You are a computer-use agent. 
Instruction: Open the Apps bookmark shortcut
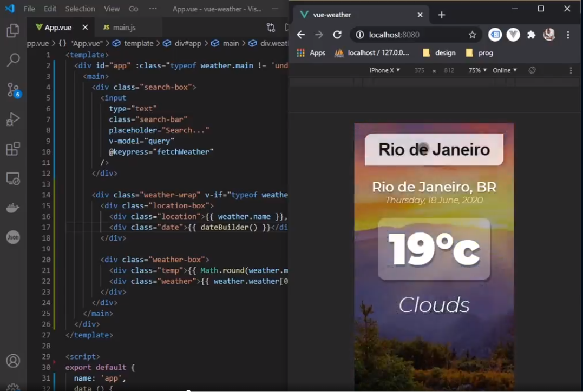(x=311, y=52)
